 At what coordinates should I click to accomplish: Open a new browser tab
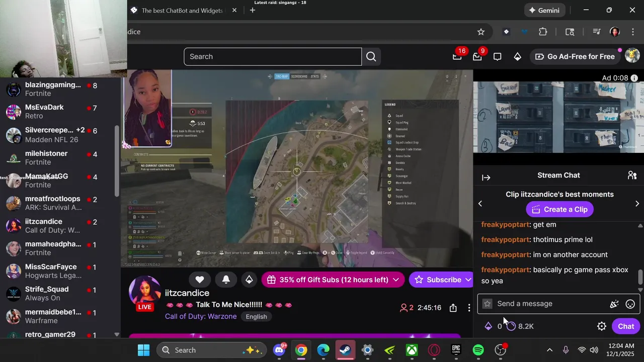[x=253, y=10]
